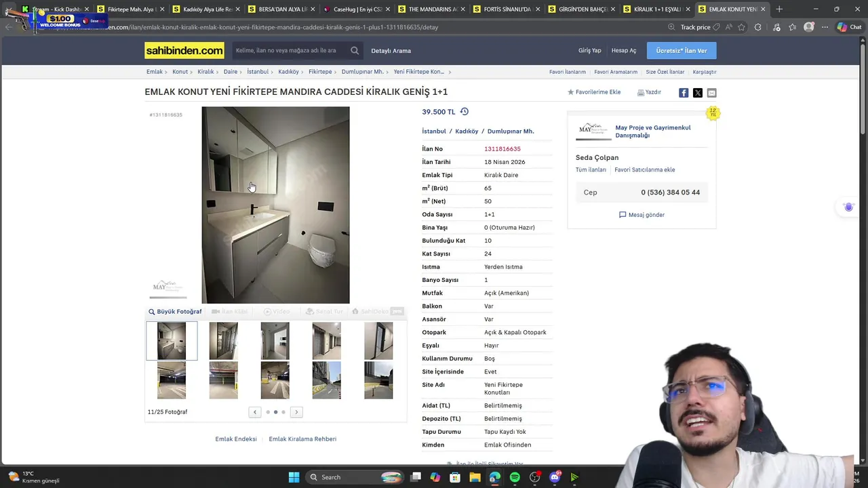Open the browser Settings and more ellipsis

pos(825,27)
